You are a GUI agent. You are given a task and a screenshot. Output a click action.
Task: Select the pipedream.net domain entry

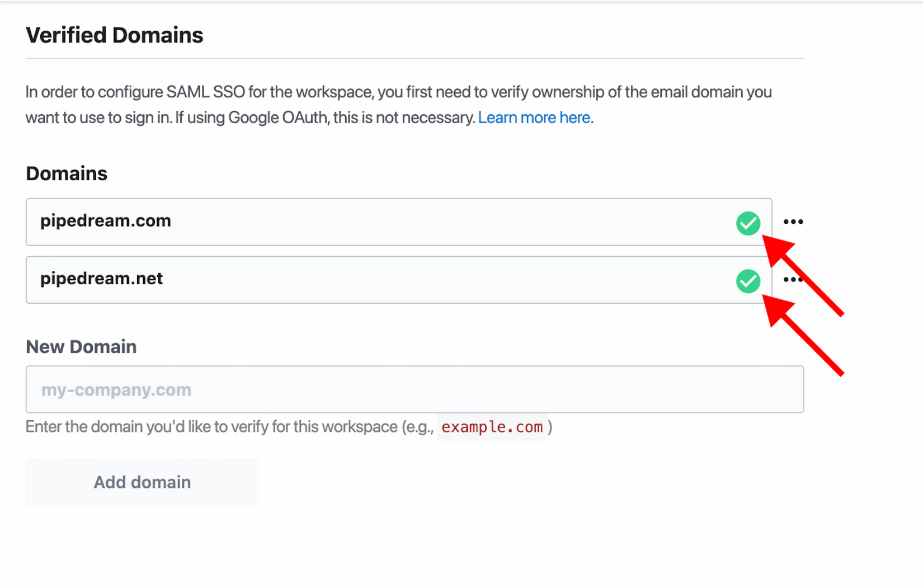tap(336, 279)
